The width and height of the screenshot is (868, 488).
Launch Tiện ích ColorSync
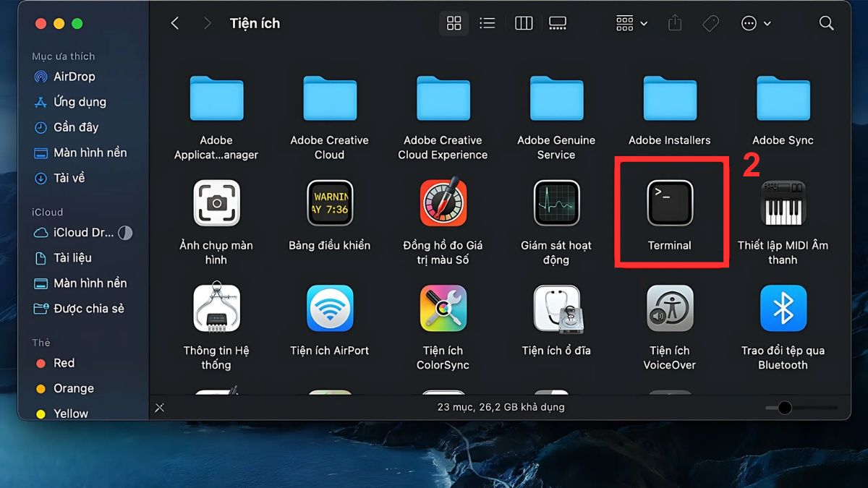(x=443, y=307)
